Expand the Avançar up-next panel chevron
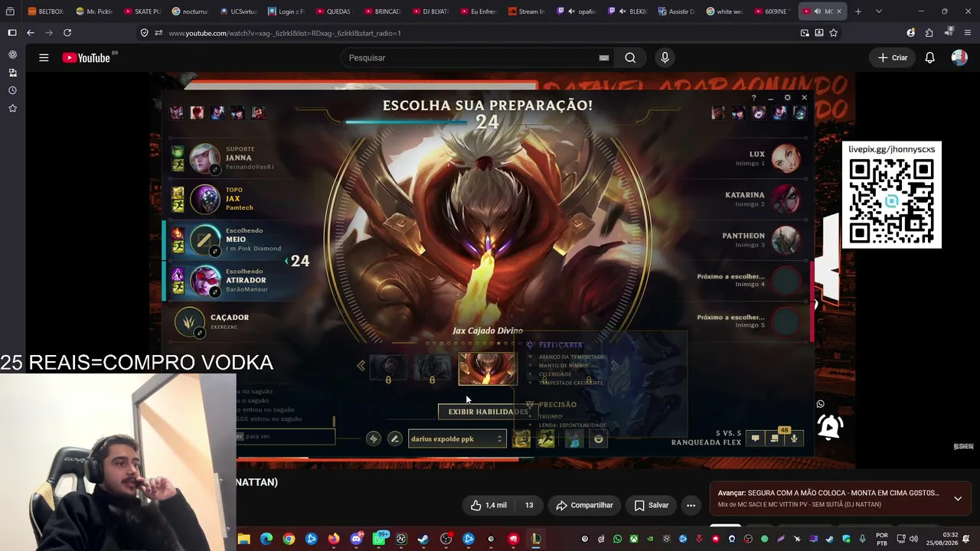 tap(958, 498)
